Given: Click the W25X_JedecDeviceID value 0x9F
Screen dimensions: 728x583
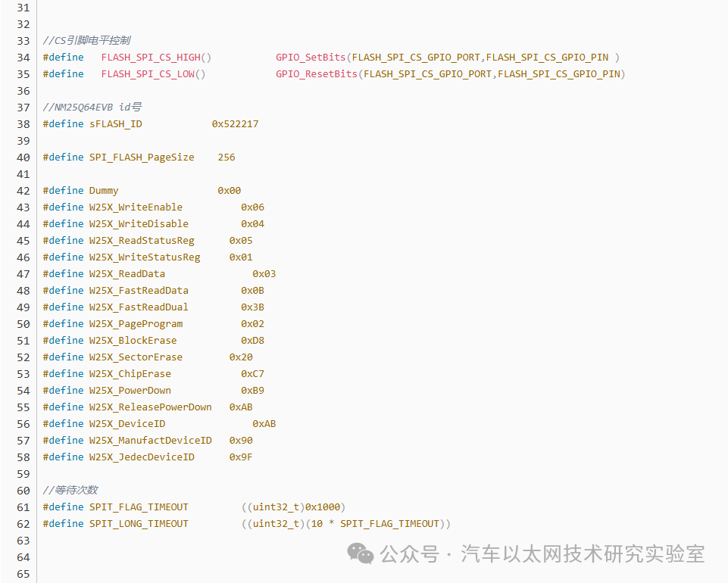Looking at the screenshot, I should pos(241,457).
